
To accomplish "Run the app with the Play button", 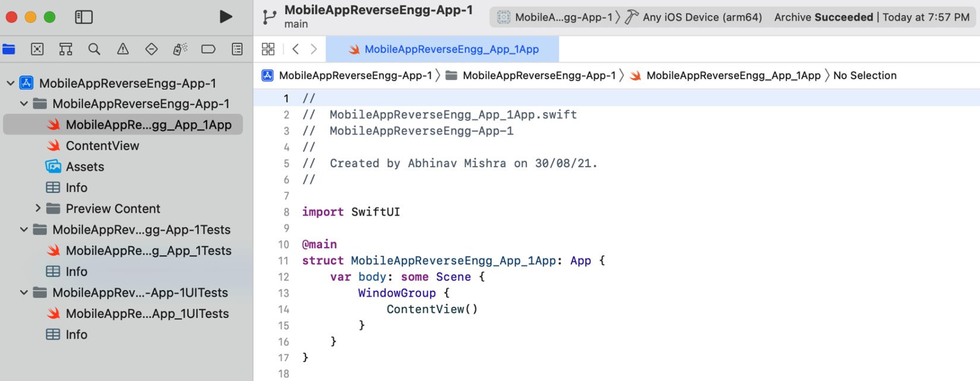I will [226, 17].
